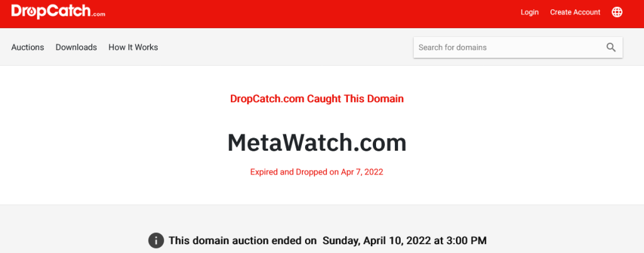Click the "DropCatch.com Caught This Domain" heading
Image resolution: width=644 pixels, height=253 pixels.
pos(317,99)
